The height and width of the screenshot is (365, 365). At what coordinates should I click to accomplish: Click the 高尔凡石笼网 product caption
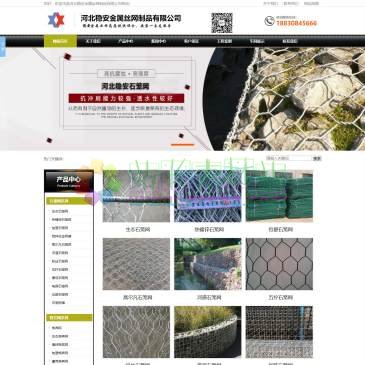[x=138, y=297]
